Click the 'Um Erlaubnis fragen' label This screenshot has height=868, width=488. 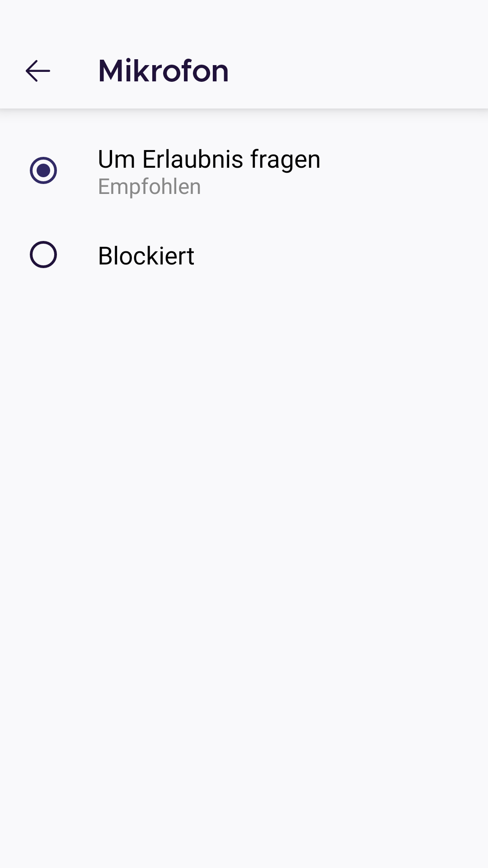pyautogui.click(x=209, y=159)
